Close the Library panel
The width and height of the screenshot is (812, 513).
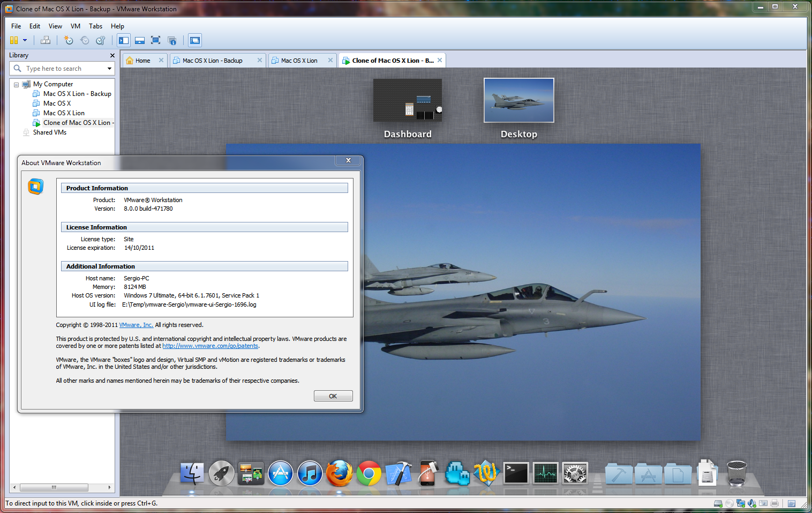[112, 55]
